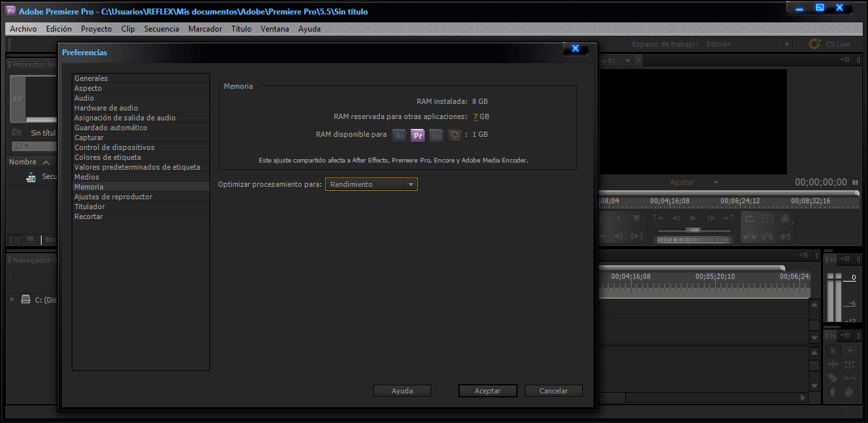
Task: Open the Marcador menu
Action: click(205, 29)
